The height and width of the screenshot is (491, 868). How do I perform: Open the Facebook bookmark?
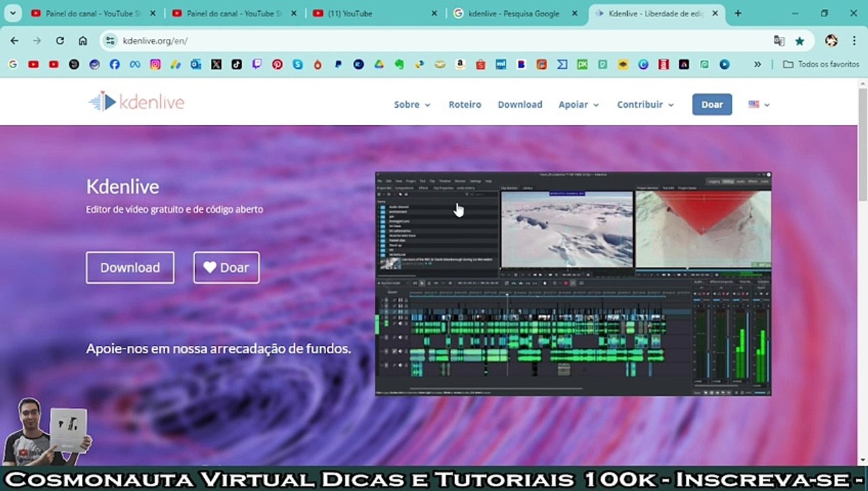[114, 64]
